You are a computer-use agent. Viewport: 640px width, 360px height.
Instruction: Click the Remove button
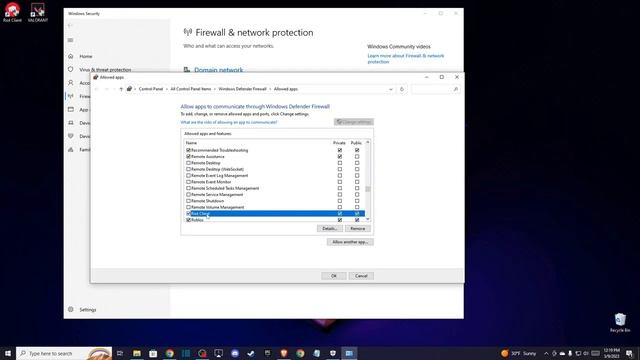[358, 229]
